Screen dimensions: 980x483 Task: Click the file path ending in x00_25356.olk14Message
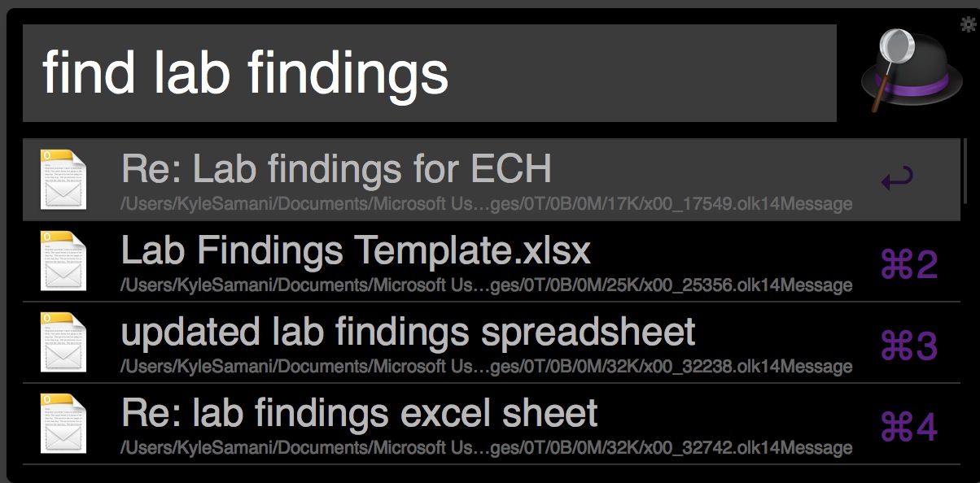tap(486, 285)
